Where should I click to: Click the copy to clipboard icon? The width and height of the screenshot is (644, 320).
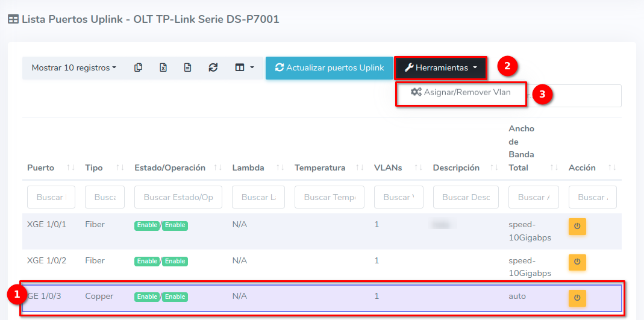139,68
